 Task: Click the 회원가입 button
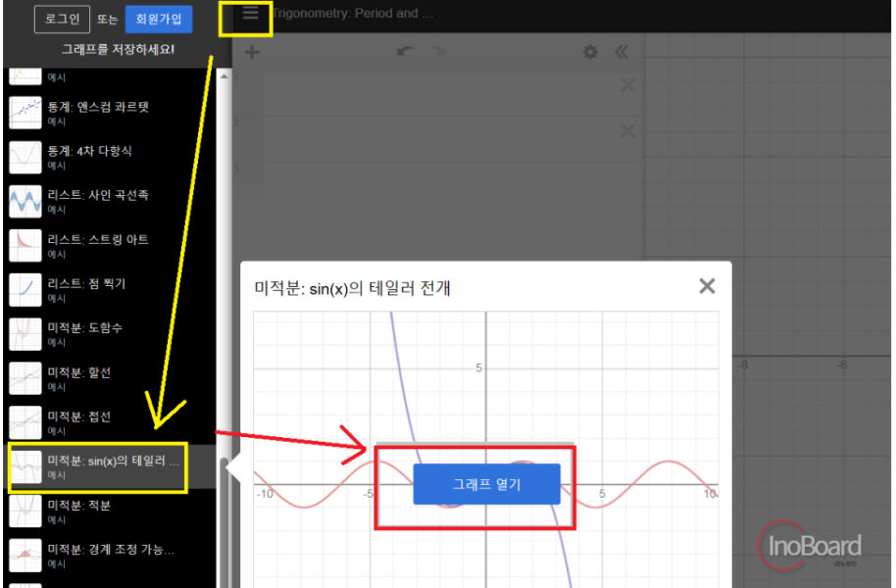pyautogui.click(x=158, y=20)
